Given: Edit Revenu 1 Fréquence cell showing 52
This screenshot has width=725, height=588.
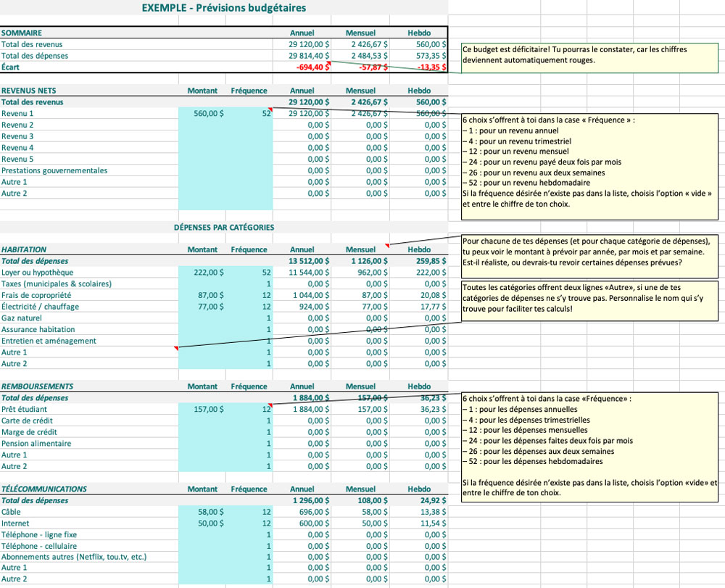Looking at the screenshot, I should (x=249, y=113).
